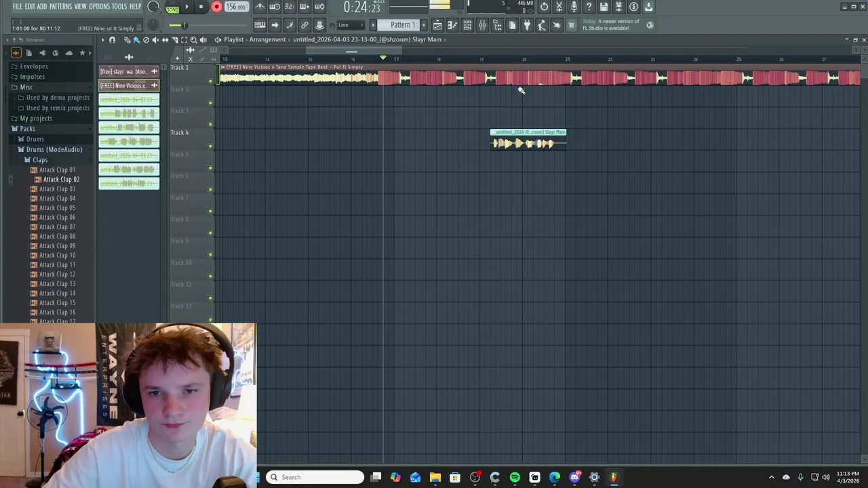Save project with the floppy disk icon

click(x=604, y=7)
